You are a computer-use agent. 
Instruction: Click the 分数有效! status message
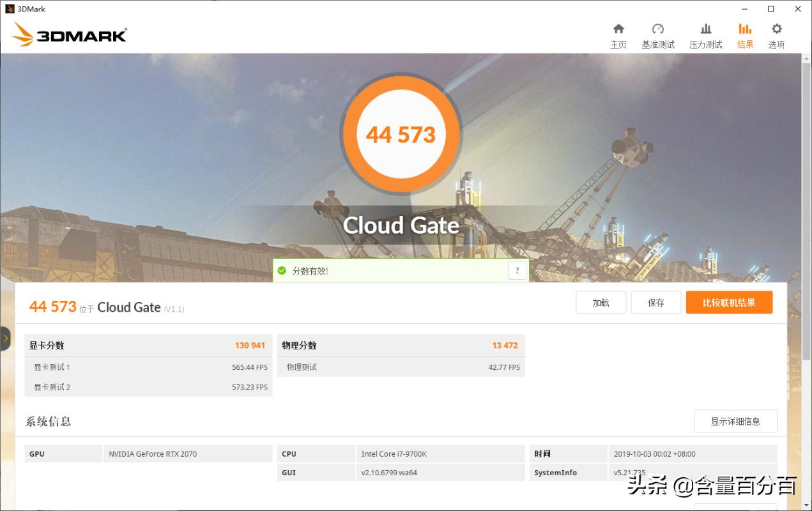(x=310, y=271)
